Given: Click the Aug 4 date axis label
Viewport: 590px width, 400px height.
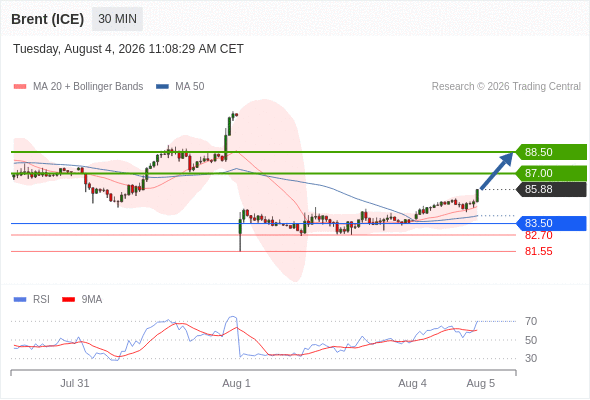Looking at the screenshot, I should [x=412, y=383].
